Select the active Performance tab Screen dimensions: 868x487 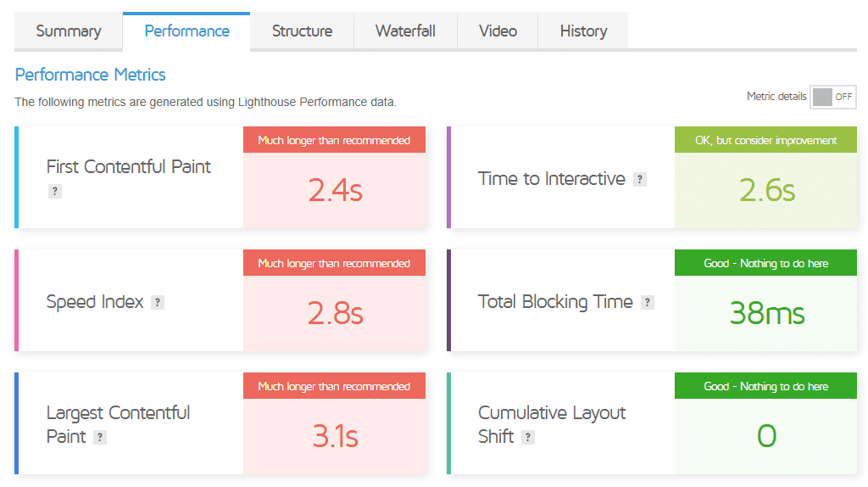click(x=186, y=31)
